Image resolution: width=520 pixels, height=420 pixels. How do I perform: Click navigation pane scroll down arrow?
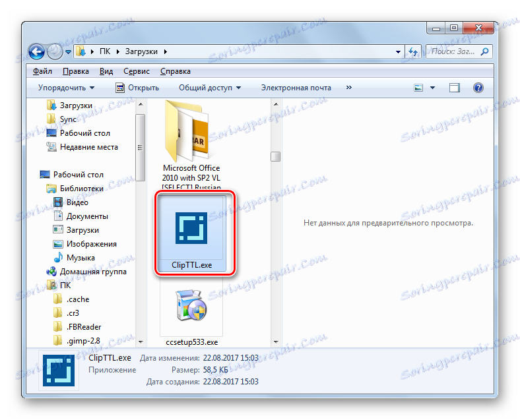point(141,342)
